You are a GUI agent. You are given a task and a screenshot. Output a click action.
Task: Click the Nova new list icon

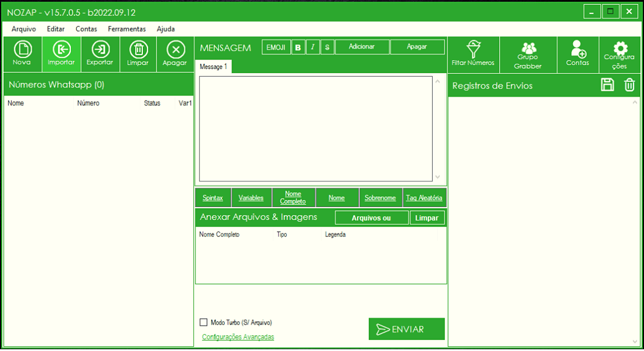(x=23, y=54)
